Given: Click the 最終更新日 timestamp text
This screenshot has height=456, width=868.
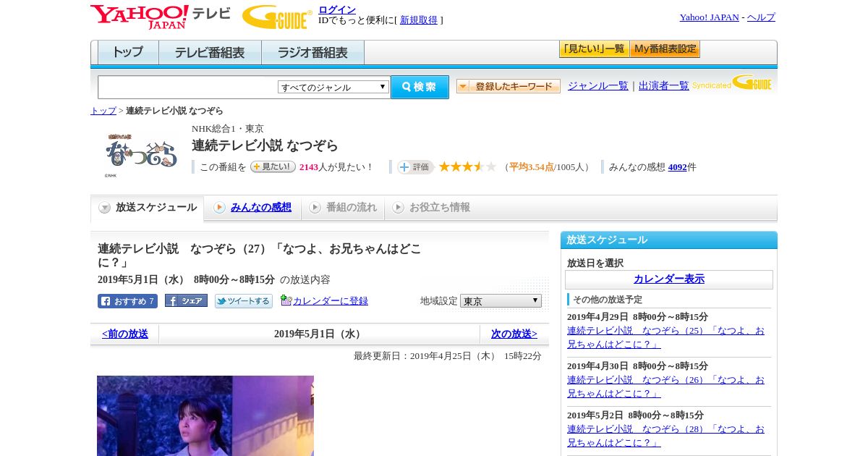Looking at the screenshot, I should (448, 356).
